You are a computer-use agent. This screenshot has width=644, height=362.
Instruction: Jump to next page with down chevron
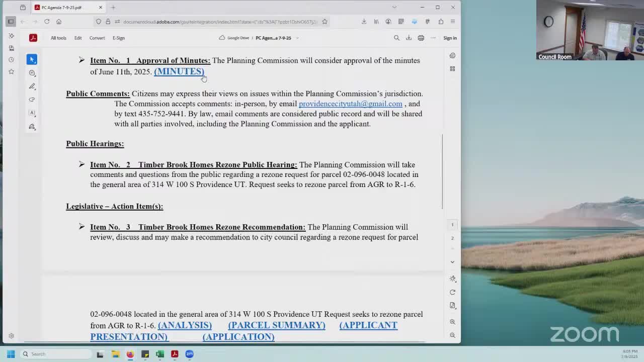452,262
